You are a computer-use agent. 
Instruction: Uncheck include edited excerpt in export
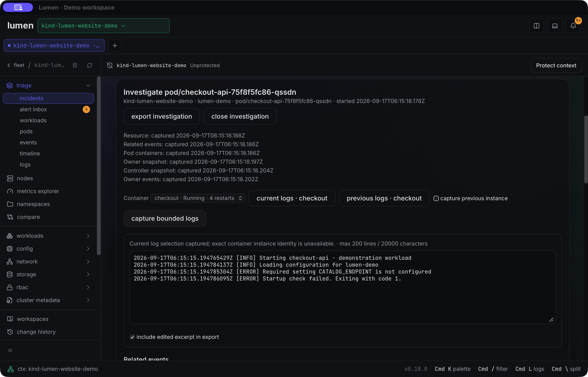[132, 337]
